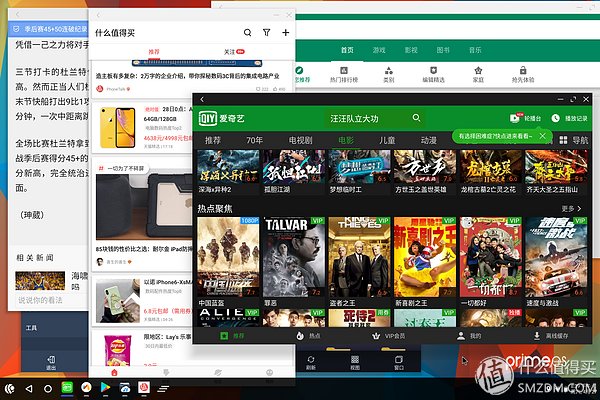Click the 说说你的看法 comment field
Screen dimensions: 600x400
point(48,300)
